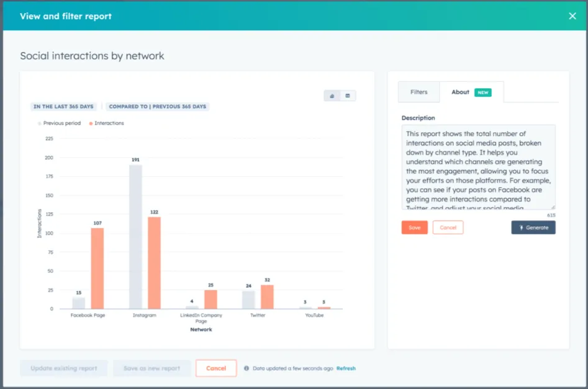Click Instagram previous period bar 191
Viewport: 588px width, 389px height.
pyautogui.click(x=135, y=237)
